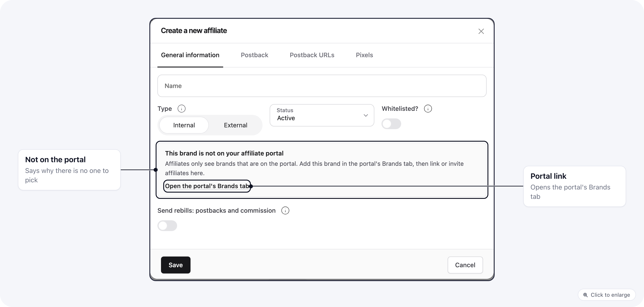Screen dimensions: 644x307
Task: Click the 'Whitelisted?' label text
Action: coord(400,109)
